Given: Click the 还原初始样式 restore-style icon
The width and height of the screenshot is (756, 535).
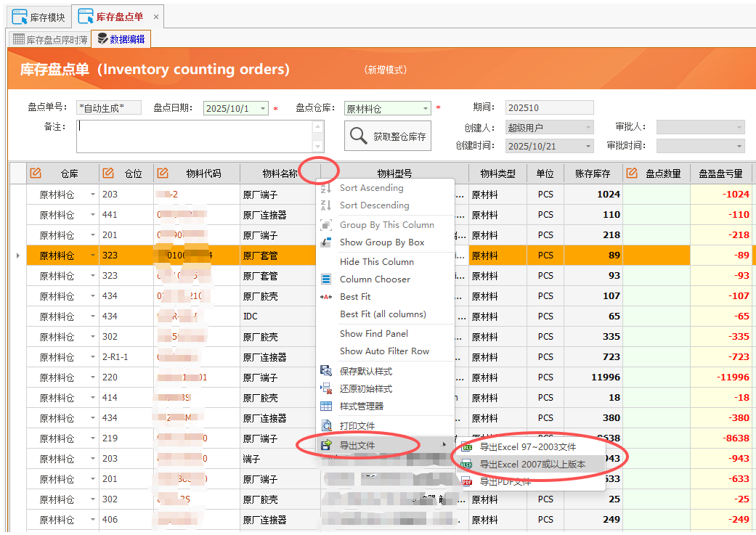Looking at the screenshot, I should 325,388.
